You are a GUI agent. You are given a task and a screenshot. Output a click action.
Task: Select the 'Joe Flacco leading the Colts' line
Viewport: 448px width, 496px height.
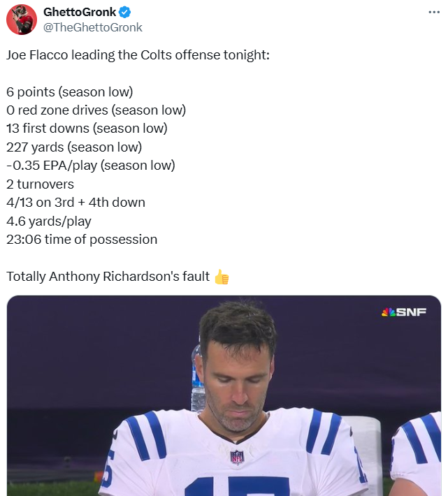point(138,55)
